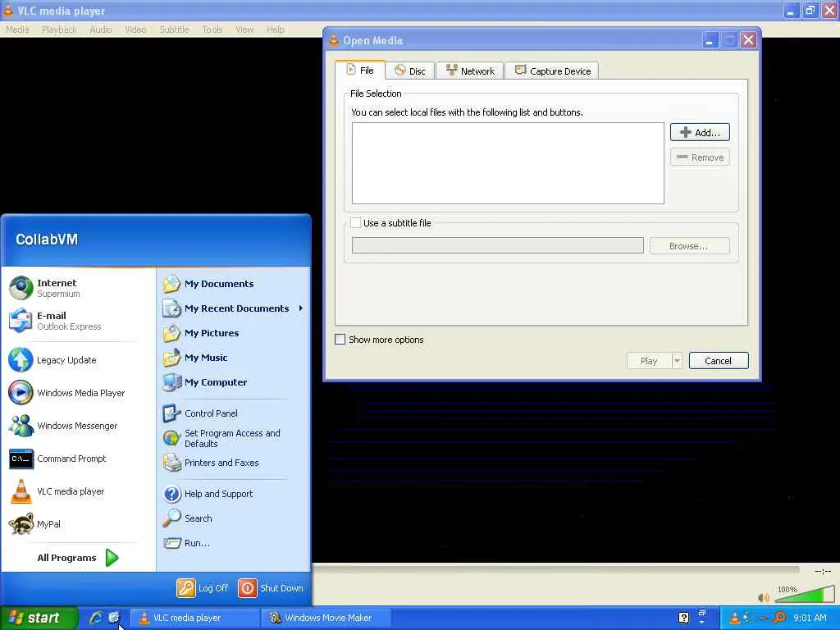Viewport: 840px width, 630px height.
Task: Launch Windows Media Player
Action: [75, 393]
